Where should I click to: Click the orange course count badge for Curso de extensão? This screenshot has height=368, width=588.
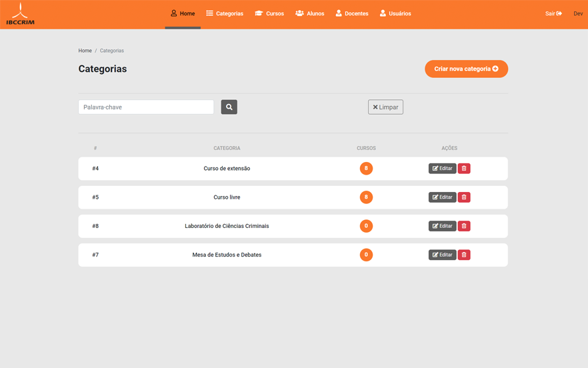[x=366, y=169]
